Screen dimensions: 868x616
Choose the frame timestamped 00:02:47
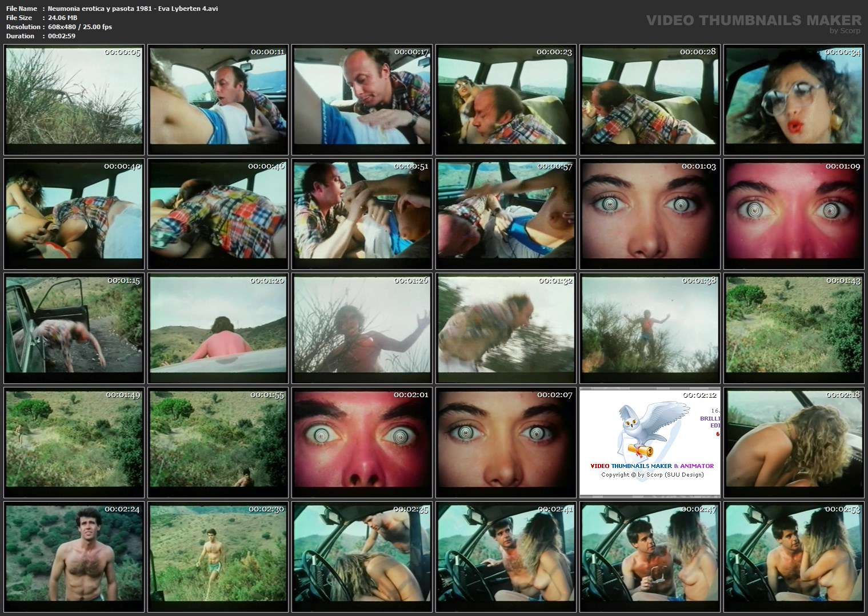(x=650, y=557)
